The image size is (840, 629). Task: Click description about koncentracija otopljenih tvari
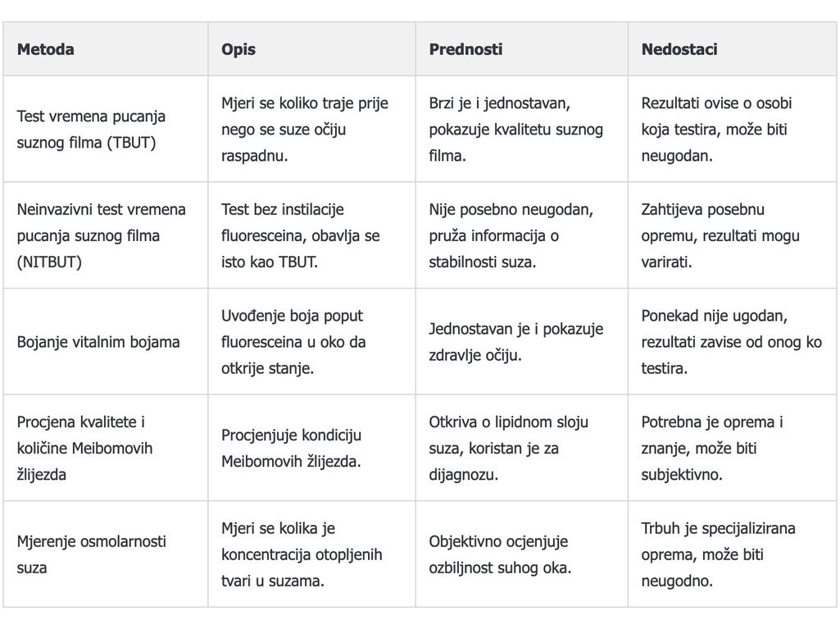pos(301,554)
